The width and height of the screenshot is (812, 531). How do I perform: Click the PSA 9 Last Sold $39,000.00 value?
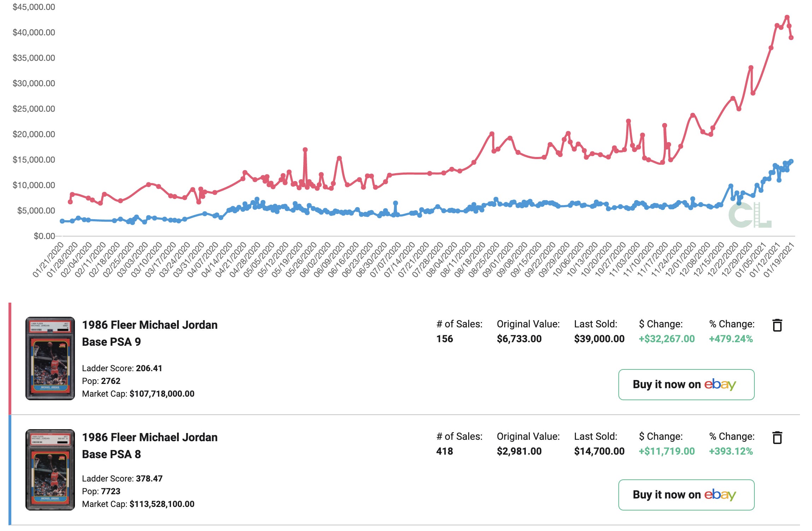click(599, 339)
